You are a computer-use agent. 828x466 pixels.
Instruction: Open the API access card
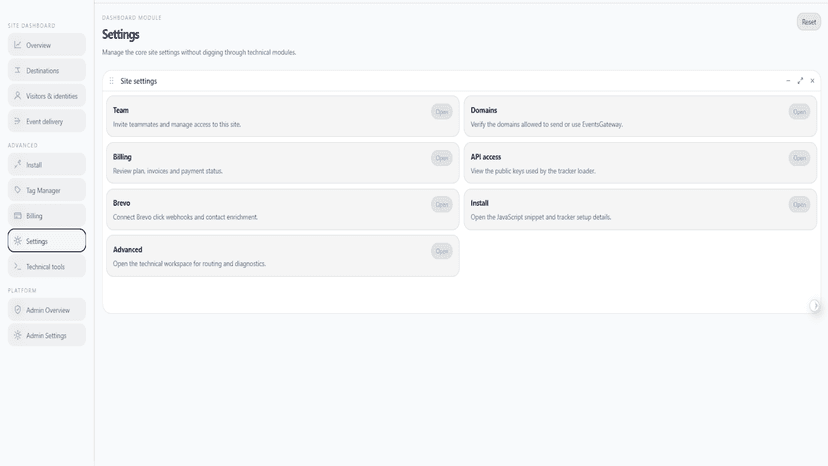(x=799, y=158)
